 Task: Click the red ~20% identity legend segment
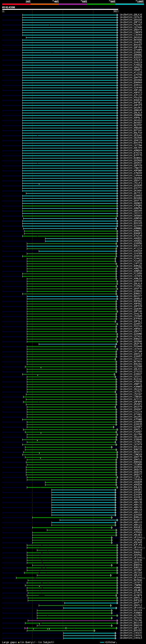[x=16, y=4]
